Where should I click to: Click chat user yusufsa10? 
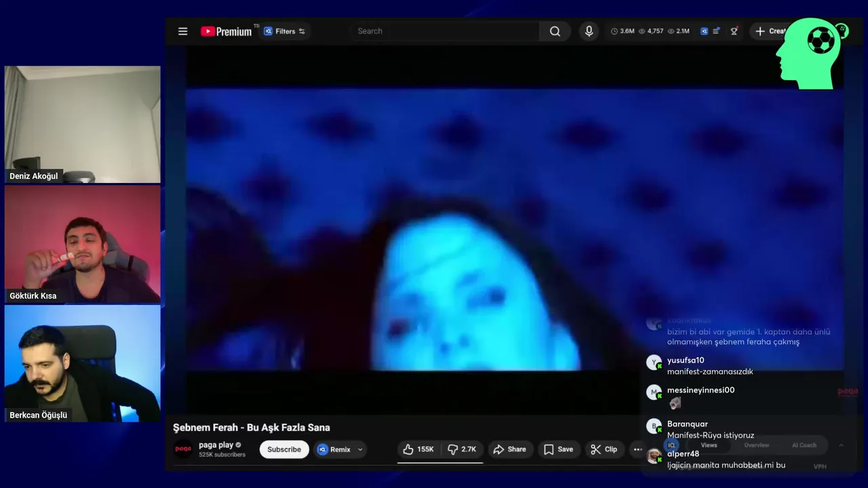(686, 361)
